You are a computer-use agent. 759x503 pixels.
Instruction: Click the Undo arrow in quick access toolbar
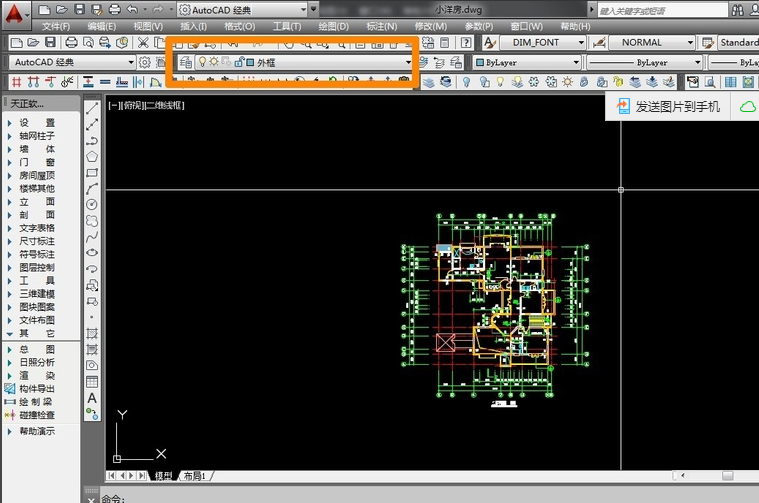(x=132, y=9)
